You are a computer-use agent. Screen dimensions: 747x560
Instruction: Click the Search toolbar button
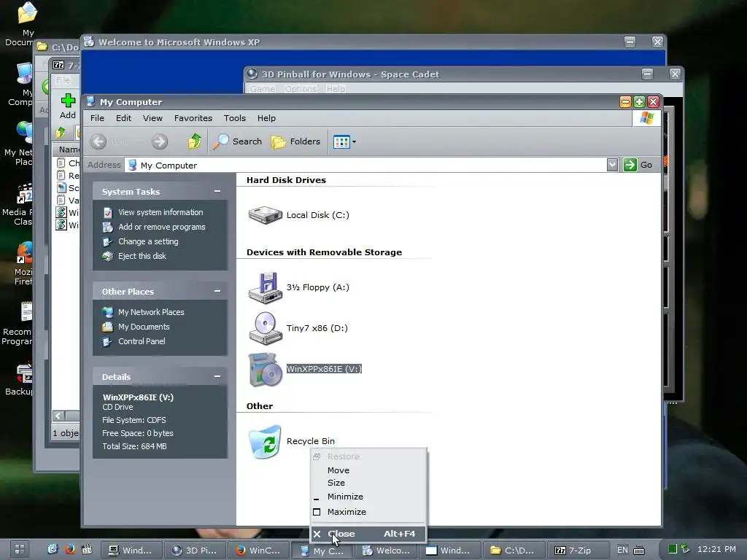click(x=237, y=141)
